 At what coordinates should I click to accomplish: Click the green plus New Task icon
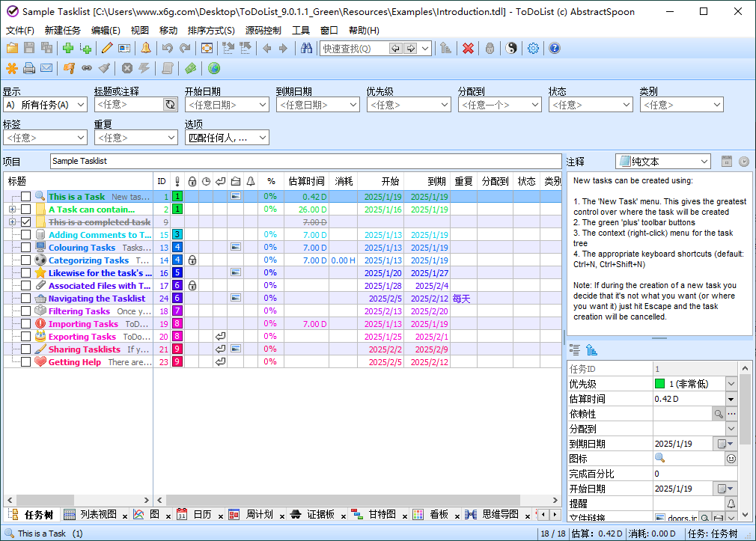click(67, 48)
